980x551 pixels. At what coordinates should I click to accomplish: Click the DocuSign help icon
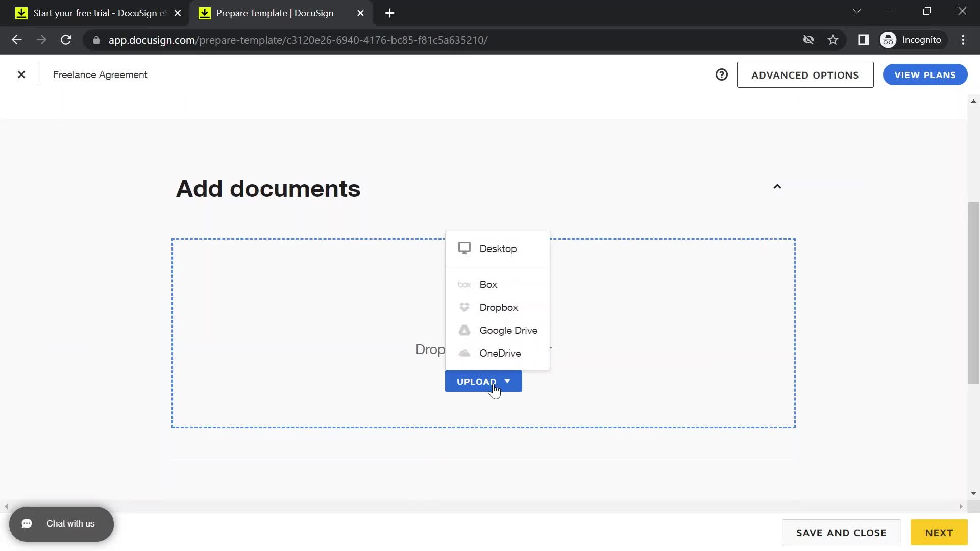722,74
